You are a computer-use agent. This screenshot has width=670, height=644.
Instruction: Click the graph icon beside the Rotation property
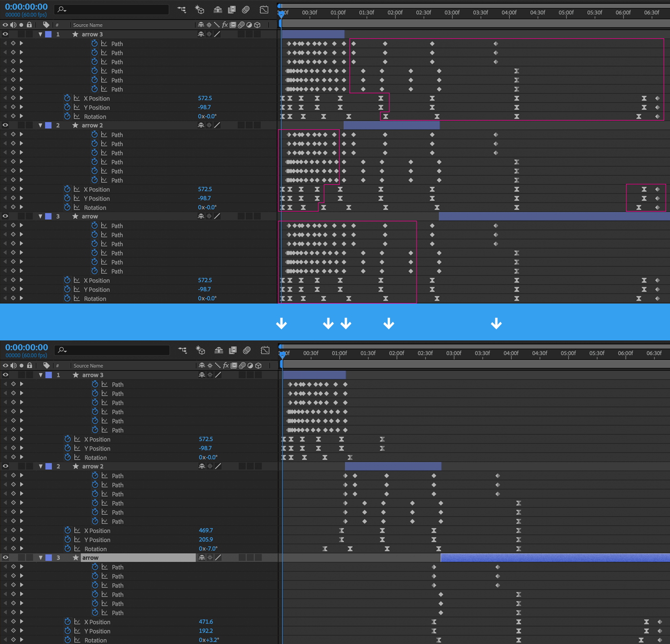[77, 116]
